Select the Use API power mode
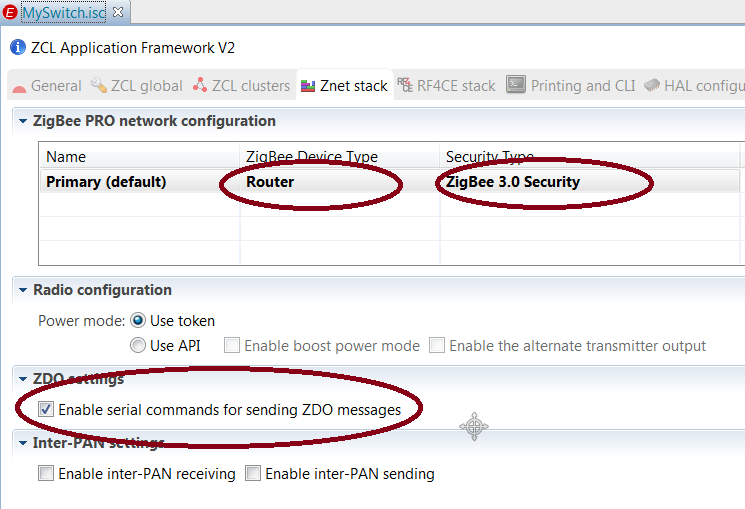This screenshot has height=509, width=745. point(138,346)
